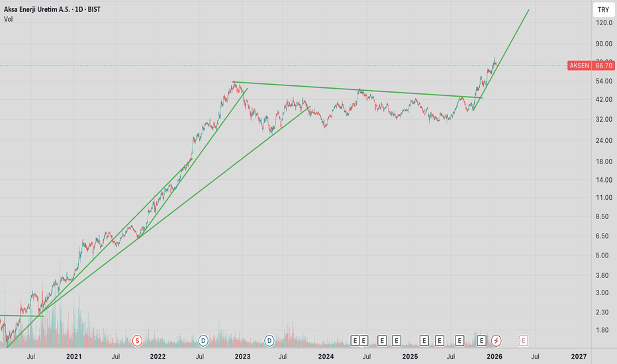Click the 2023 label on time axis
Screen dimensions: 617x364
click(242, 357)
